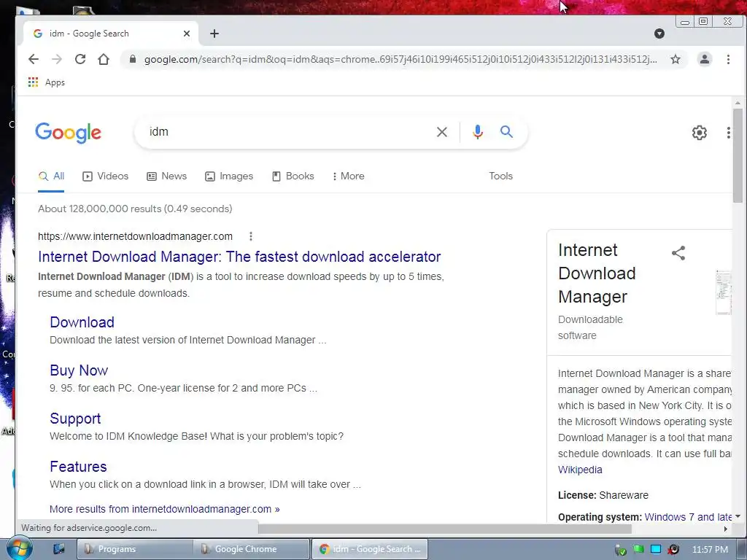Open the Apps bookmark shortcut

[46, 82]
